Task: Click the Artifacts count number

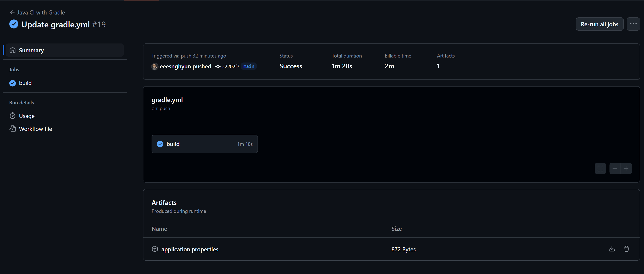Action: [438, 66]
